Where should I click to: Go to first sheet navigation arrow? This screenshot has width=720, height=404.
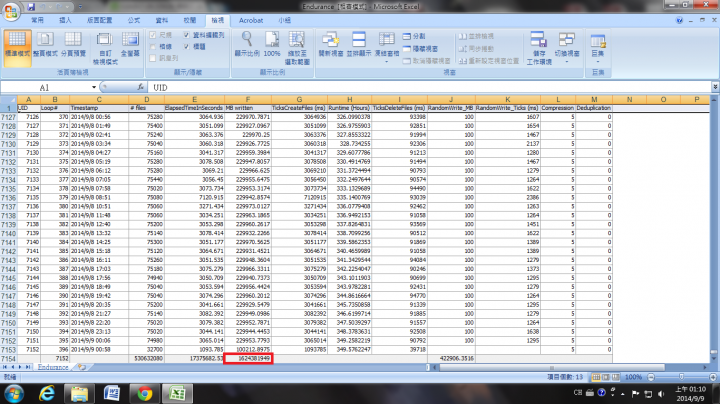(x=5, y=367)
